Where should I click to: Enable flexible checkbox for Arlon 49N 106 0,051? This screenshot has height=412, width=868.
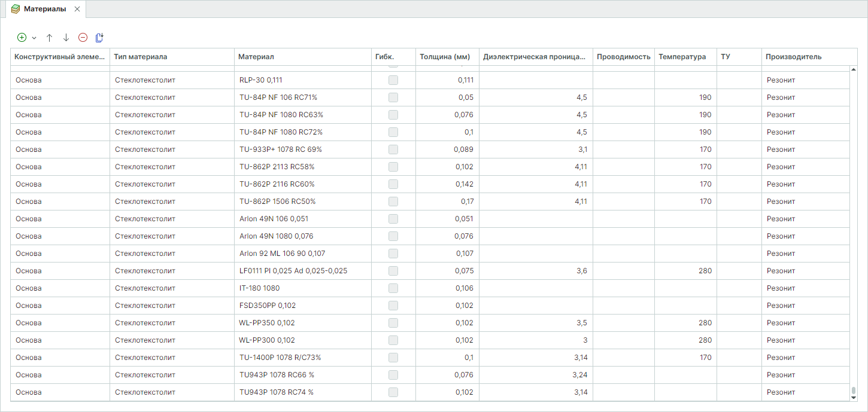click(x=393, y=219)
